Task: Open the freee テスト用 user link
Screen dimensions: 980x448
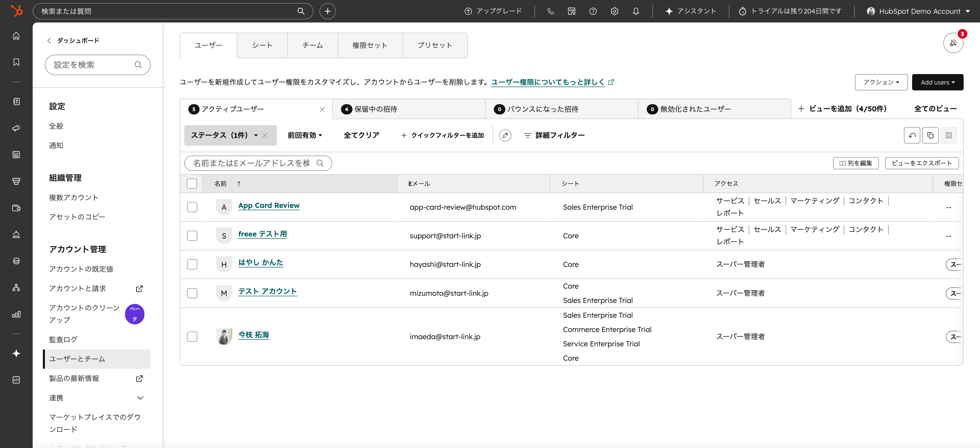Action: pyautogui.click(x=262, y=234)
